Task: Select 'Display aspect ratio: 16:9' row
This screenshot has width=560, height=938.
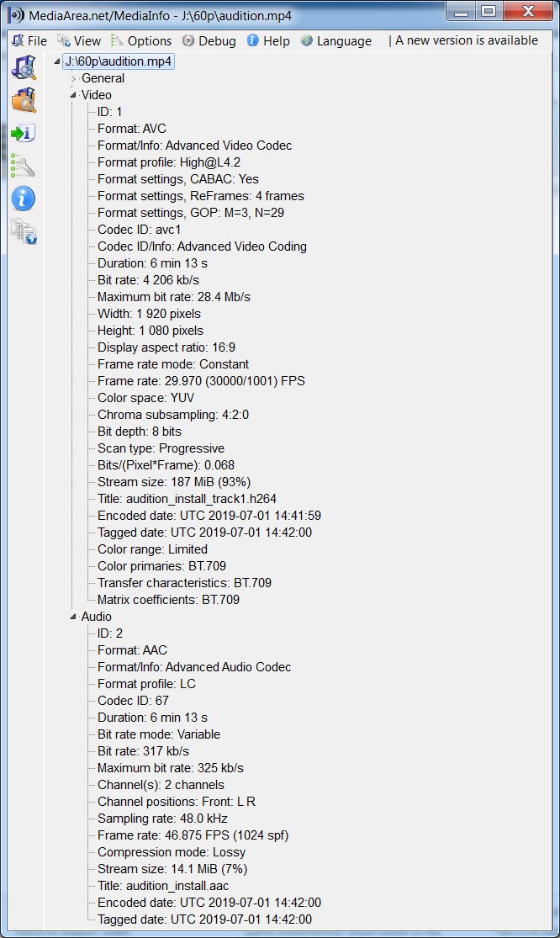Action: coord(166,347)
